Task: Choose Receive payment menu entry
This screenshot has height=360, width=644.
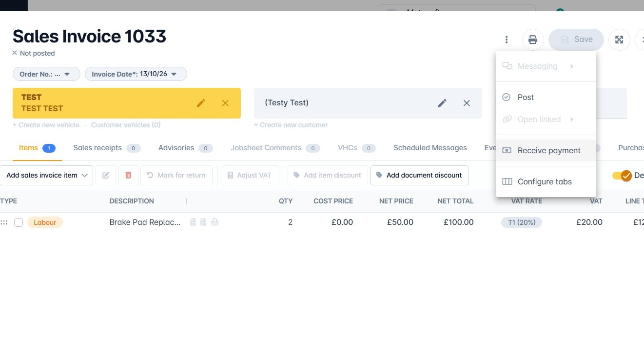Action: point(546,150)
